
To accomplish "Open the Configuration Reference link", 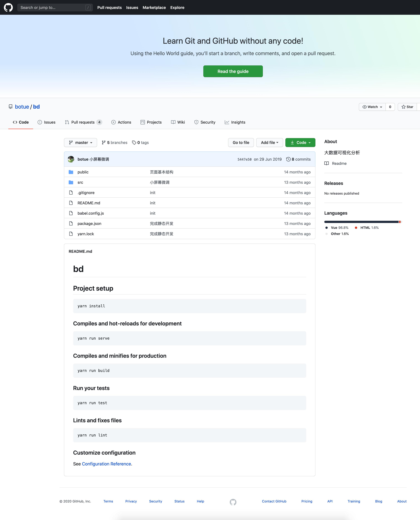I will (x=106, y=464).
